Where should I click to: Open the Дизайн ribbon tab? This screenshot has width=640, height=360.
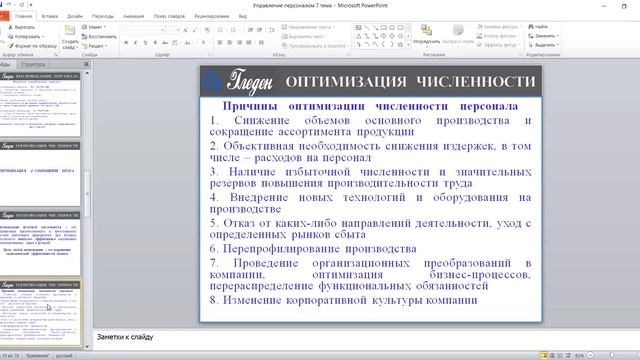point(75,16)
